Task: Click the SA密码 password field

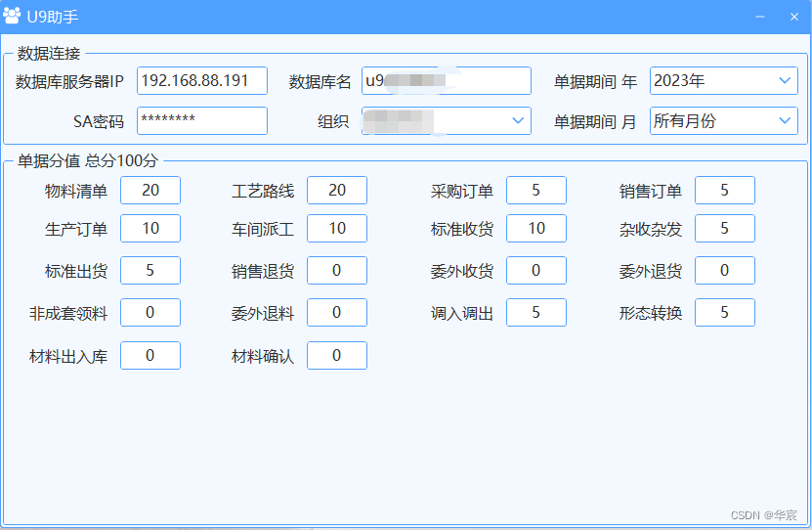Action: click(202, 120)
